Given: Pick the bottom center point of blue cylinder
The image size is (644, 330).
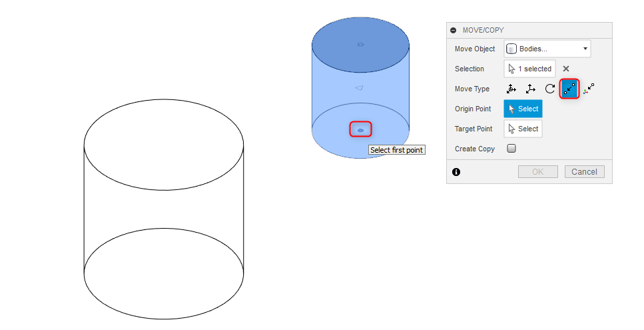Looking at the screenshot, I should [360, 130].
